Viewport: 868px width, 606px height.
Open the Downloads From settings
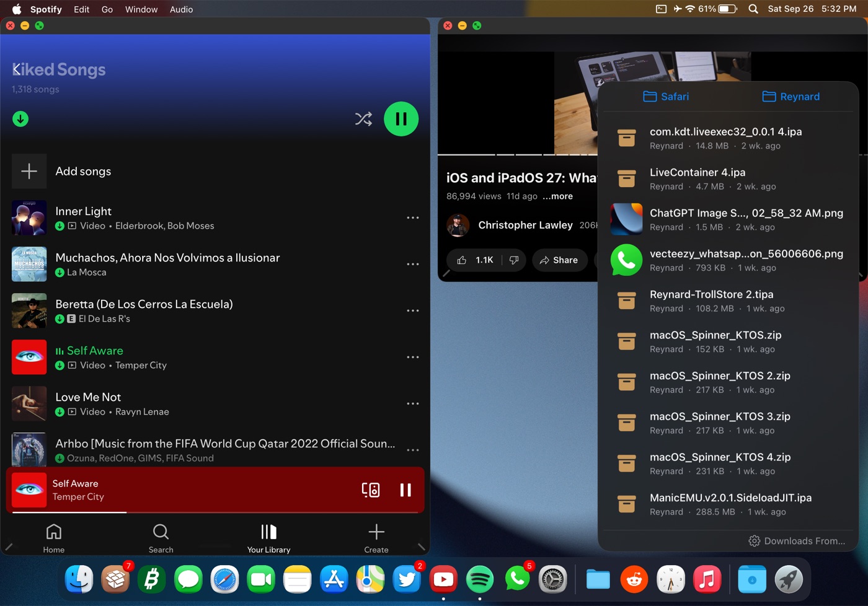[x=797, y=541]
